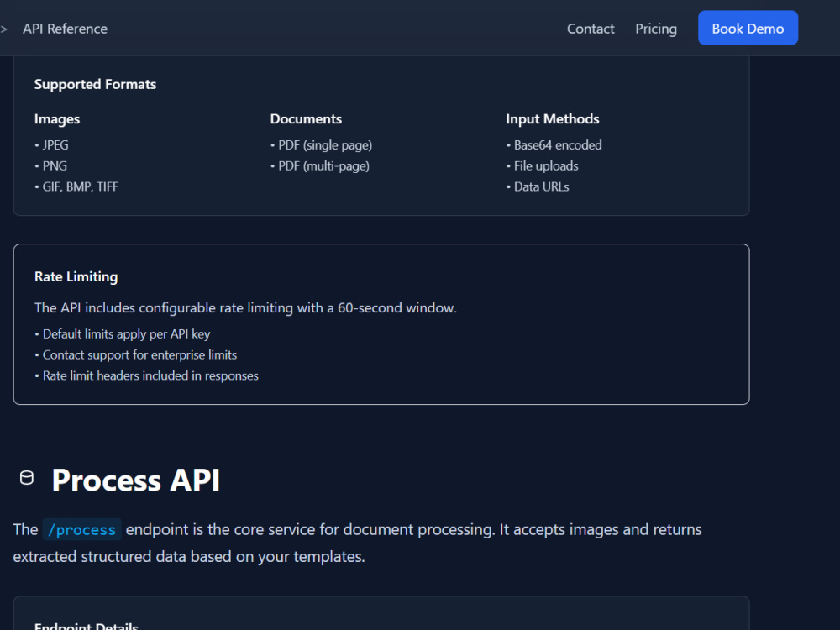Select the Documents column heading
840x630 pixels.
pyautogui.click(x=306, y=119)
